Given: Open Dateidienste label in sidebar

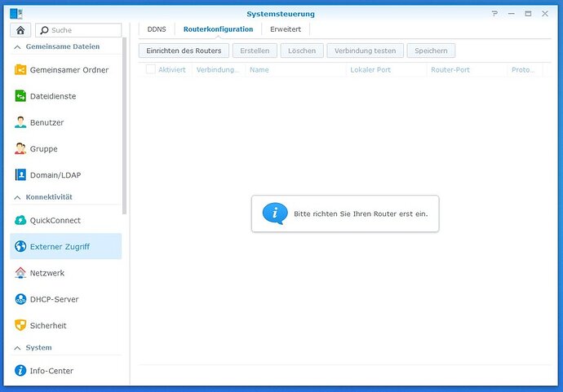Looking at the screenshot, I should coord(53,96).
